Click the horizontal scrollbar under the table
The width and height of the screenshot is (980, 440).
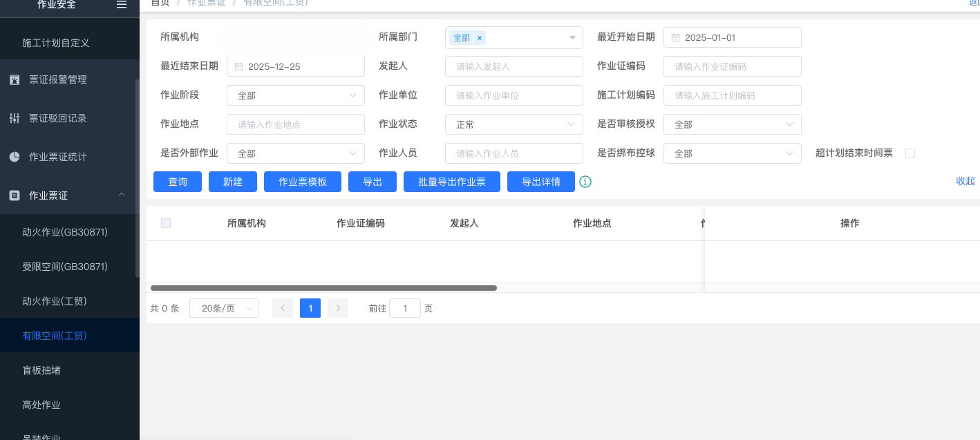pyautogui.click(x=323, y=288)
